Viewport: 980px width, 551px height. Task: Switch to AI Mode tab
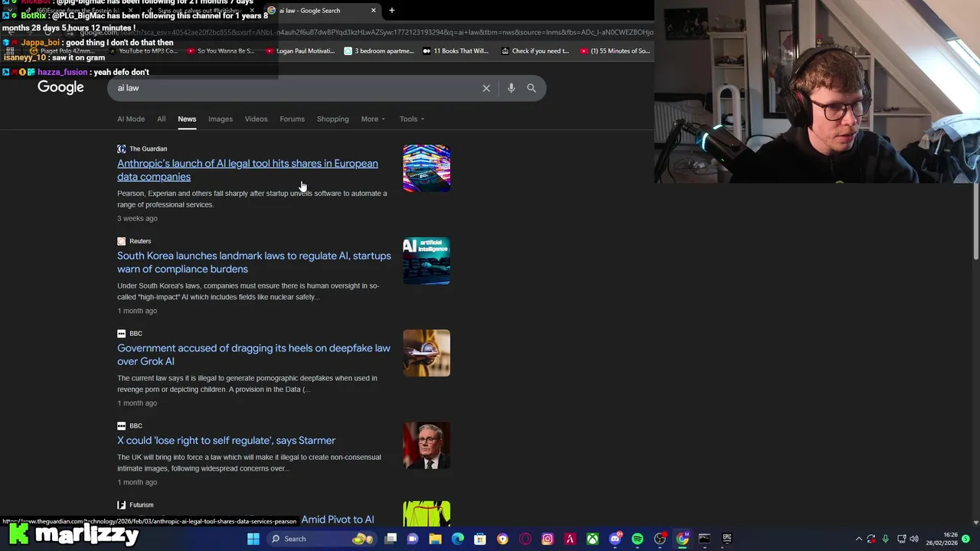coord(131,119)
